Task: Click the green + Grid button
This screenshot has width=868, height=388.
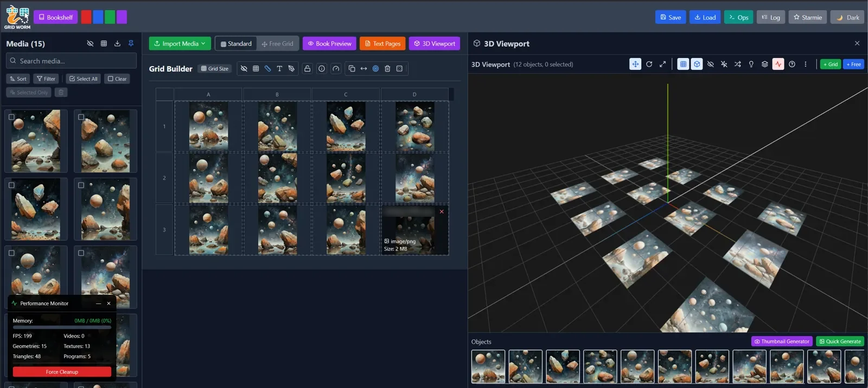Action: (830, 64)
